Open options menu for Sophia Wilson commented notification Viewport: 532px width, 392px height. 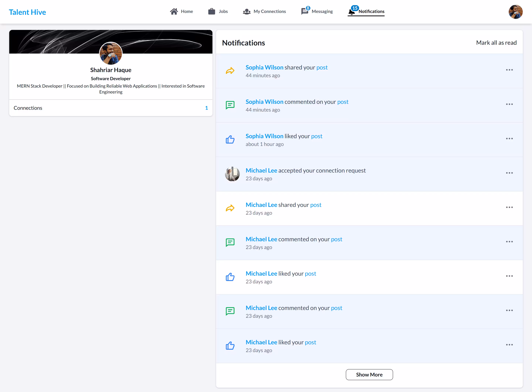click(509, 104)
